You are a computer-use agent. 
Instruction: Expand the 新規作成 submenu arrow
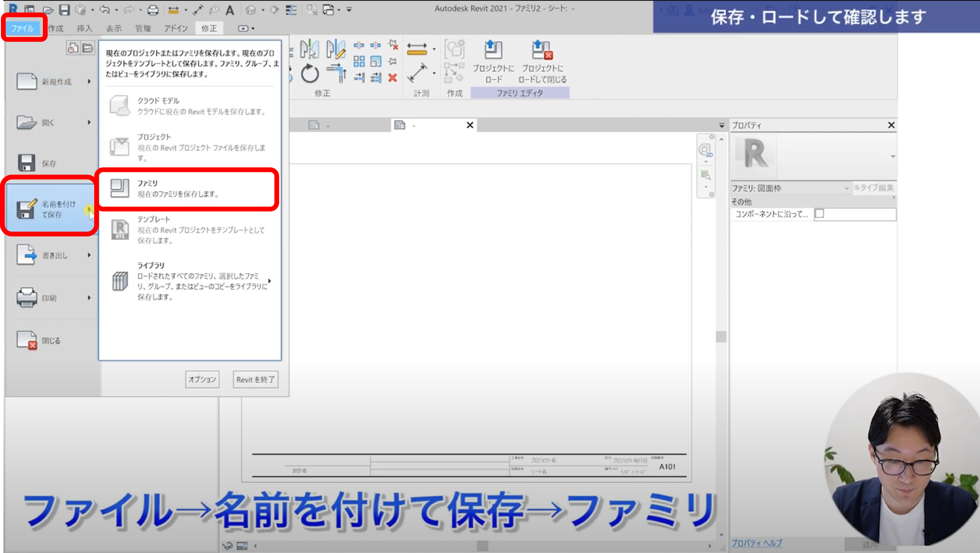tap(89, 82)
